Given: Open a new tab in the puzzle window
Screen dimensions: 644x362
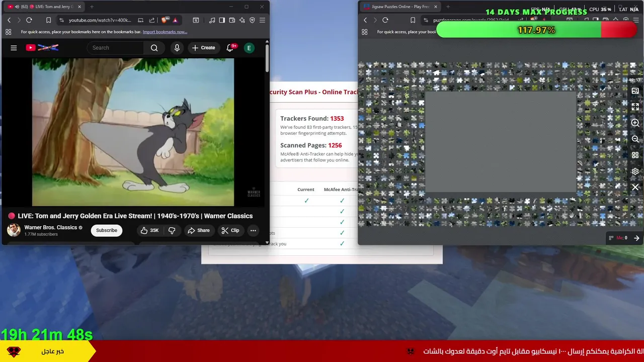Looking at the screenshot, I should [x=448, y=7].
